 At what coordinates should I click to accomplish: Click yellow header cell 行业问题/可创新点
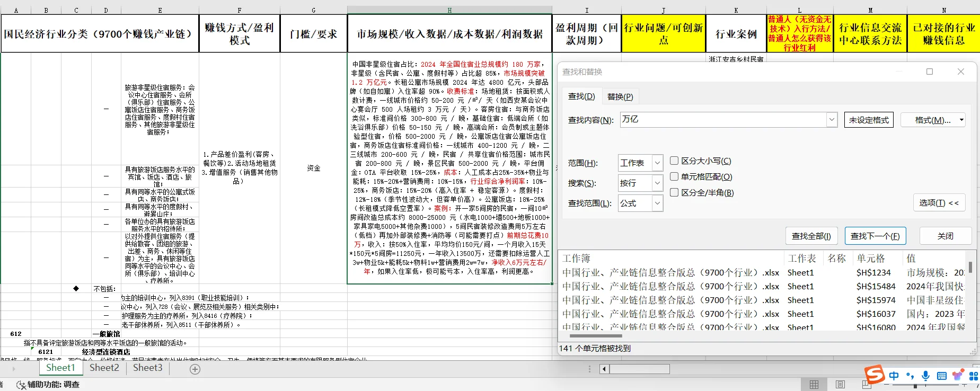point(664,33)
